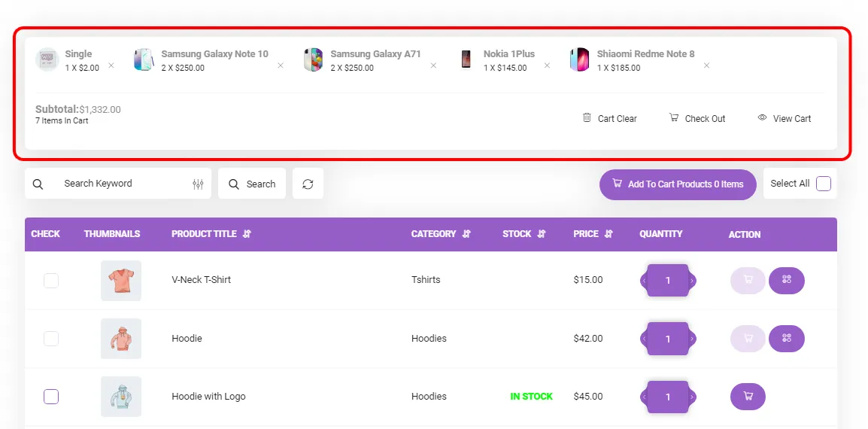Image resolution: width=868 pixels, height=429 pixels.
Task: Click the Search button
Action: coord(252,184)
